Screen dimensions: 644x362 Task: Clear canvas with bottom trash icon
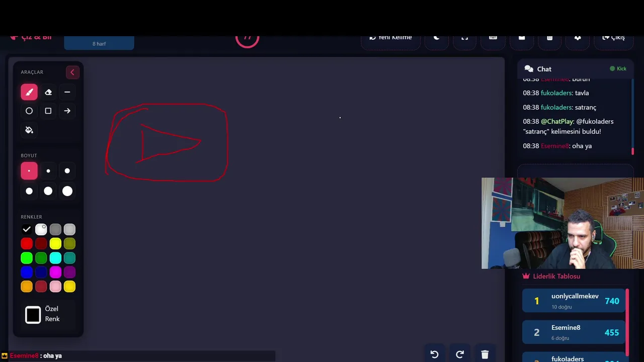click(485, 354)
